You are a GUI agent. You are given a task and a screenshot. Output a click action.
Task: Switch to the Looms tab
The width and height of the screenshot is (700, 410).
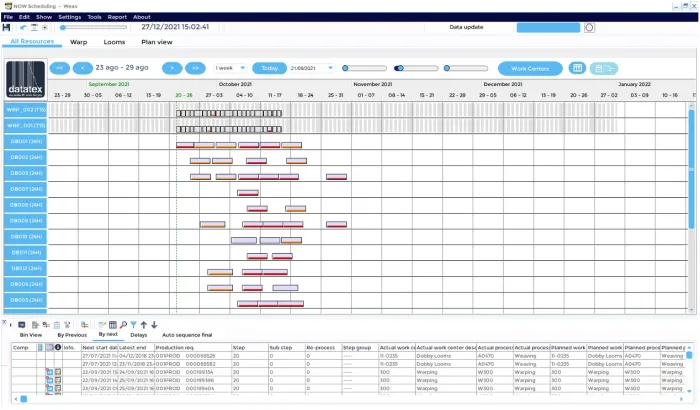click(x=114, y=43)
